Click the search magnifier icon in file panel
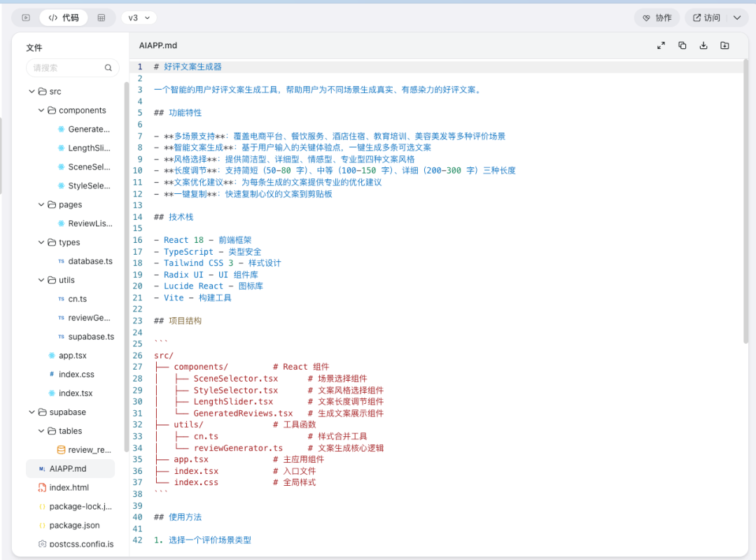756x560 pixels. click(x=108, y=68)
